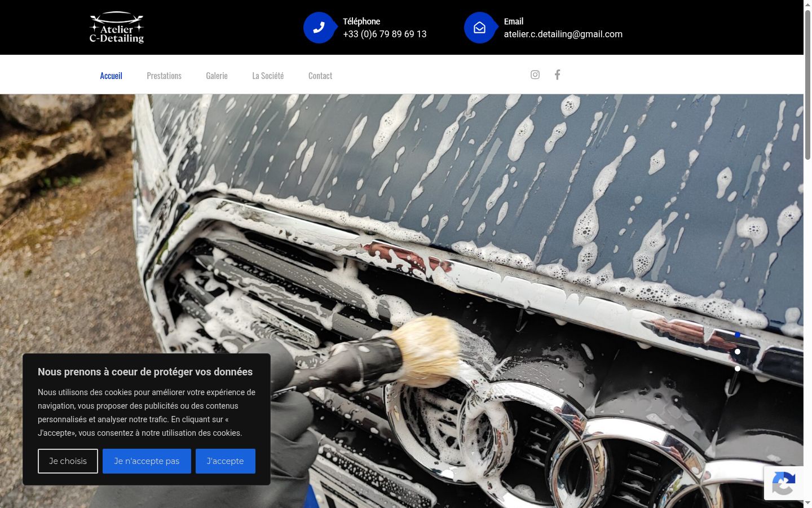Open the Facebook page icon
Viewport: 812px width, 508px height.
point(557,75)
